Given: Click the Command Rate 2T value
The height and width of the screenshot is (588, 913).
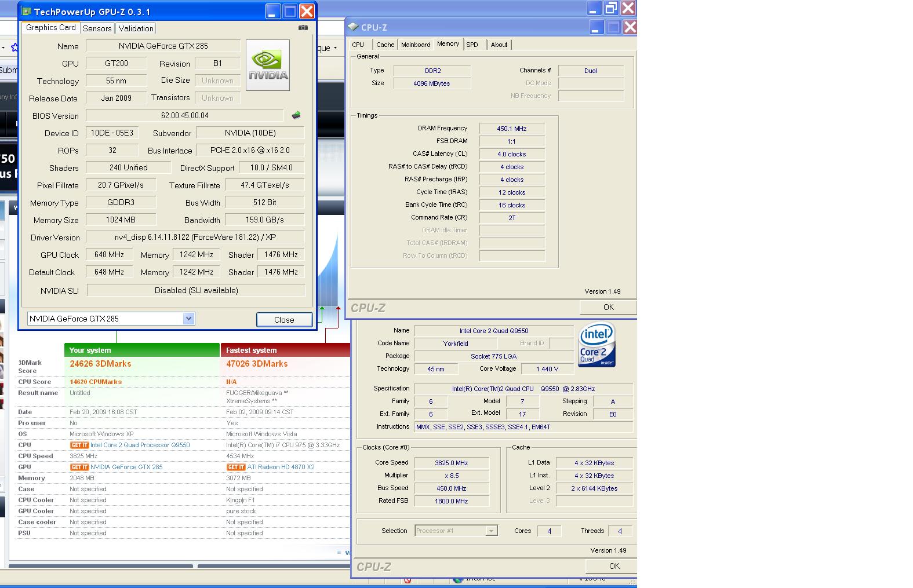Looking at the screenshot, I should point(512,218).
